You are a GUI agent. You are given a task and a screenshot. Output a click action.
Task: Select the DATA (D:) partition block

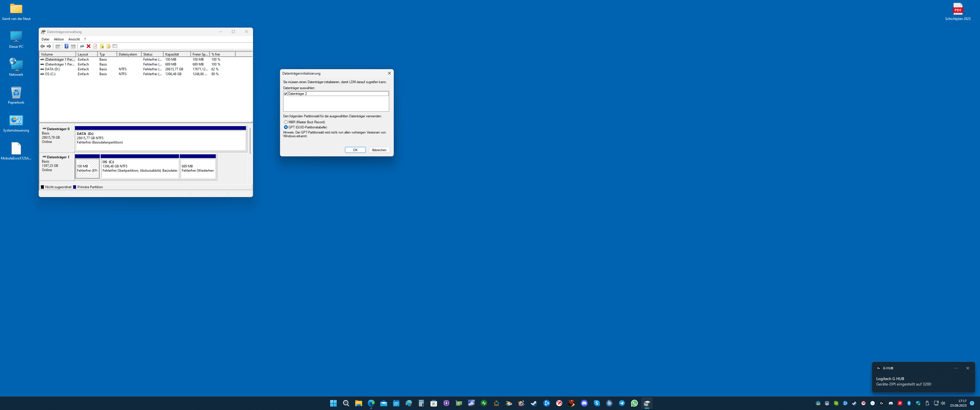(x=161, y=138)
